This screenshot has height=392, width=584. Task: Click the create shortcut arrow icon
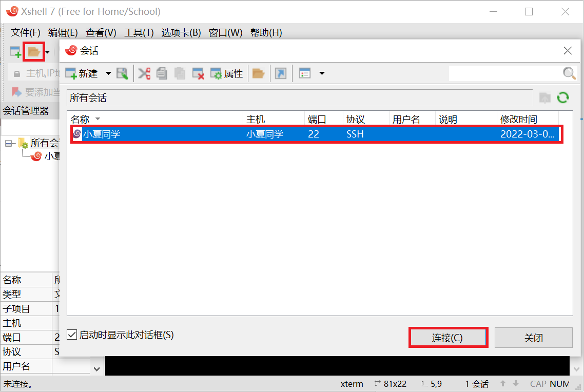pyautogui.click(x=281, y=74)
